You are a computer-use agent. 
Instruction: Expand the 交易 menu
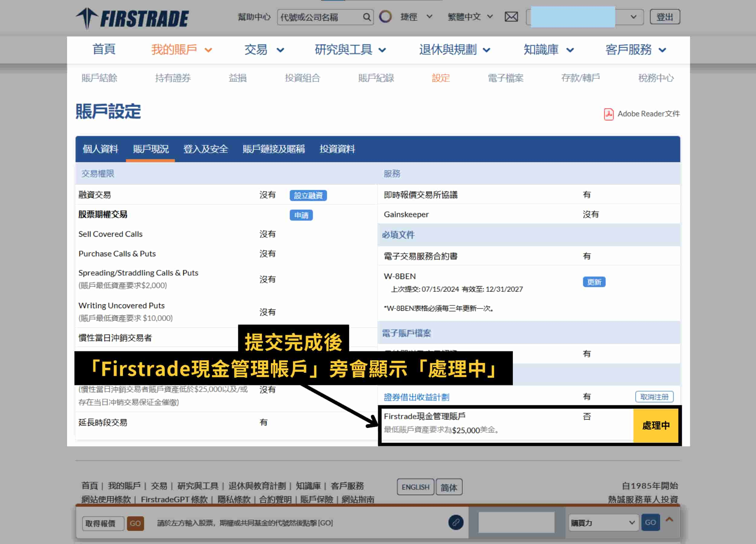pyautogui.click(x=264, y=50)
